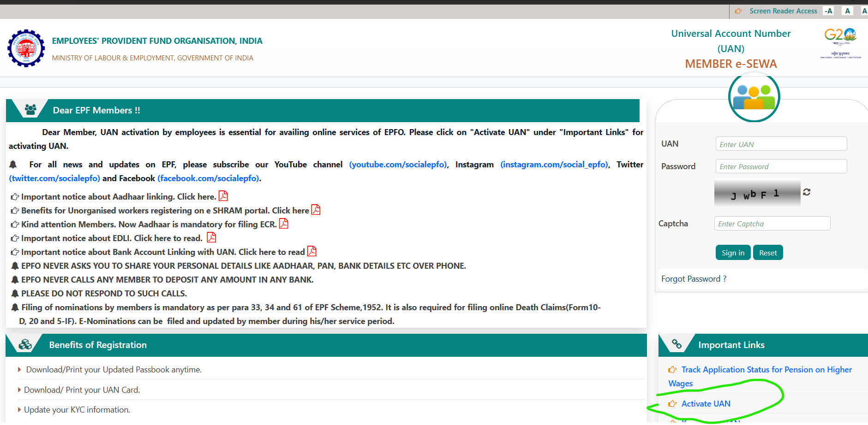Open Track Application Status for Pension link
Viewport: 868px width, 425px height.
pyautogui.click(x=760, y=376)
